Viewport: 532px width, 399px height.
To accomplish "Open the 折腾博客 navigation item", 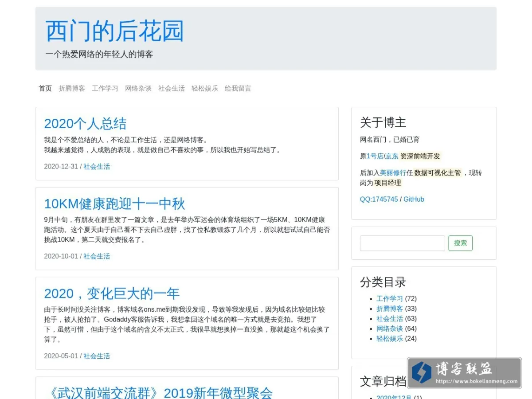I will click(72, 88).
